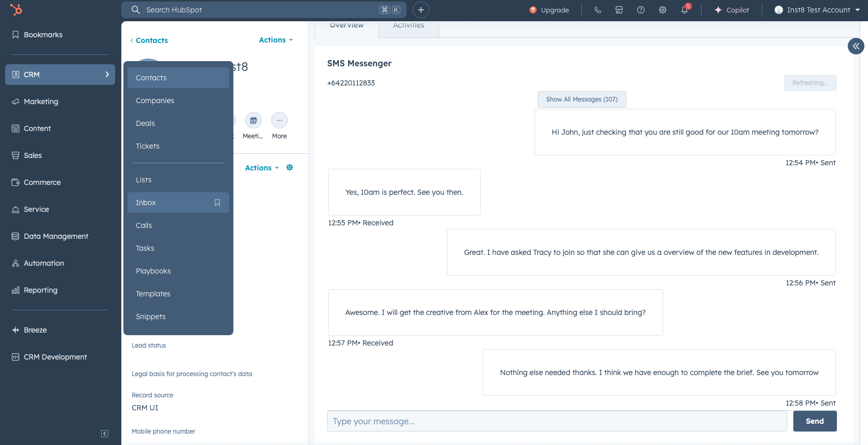Open the section settings gear icon
This screenshot has width=868, height=445.
tap(290, 167)
